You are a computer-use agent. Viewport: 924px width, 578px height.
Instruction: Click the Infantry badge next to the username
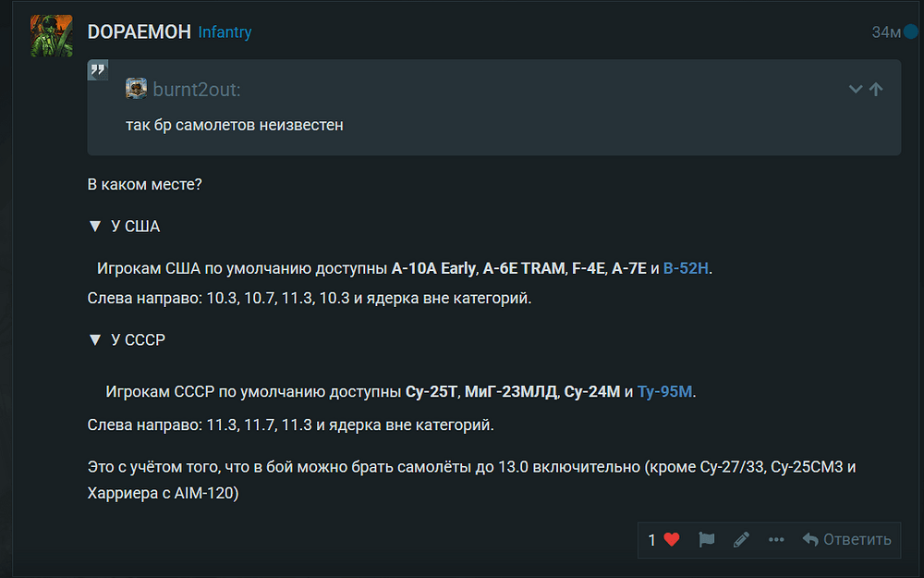[225, 31]
